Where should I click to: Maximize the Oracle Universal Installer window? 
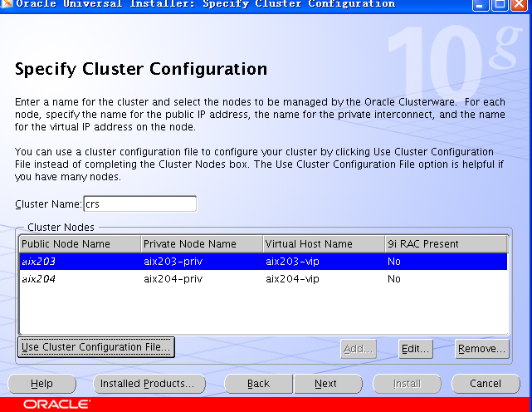point(499,5)
